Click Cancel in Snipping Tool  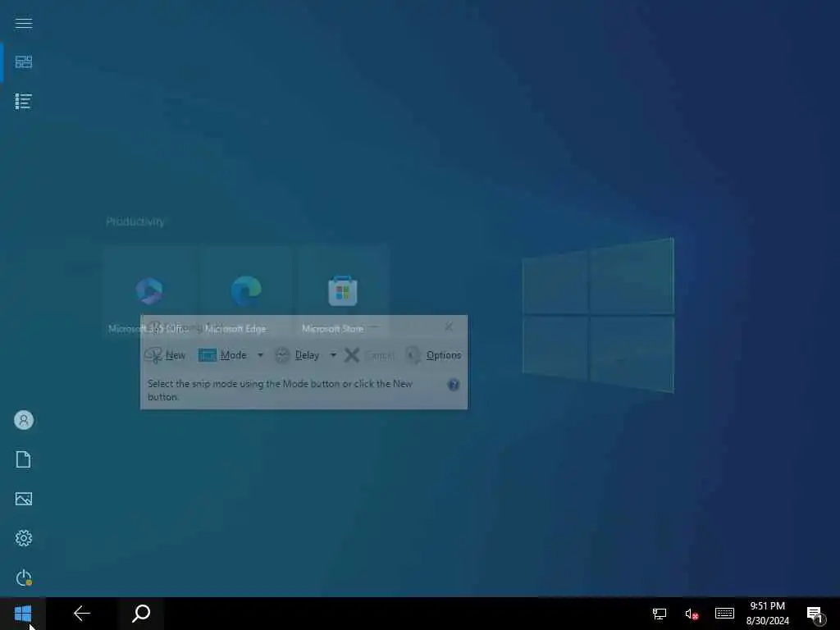(x=369, y=355)
